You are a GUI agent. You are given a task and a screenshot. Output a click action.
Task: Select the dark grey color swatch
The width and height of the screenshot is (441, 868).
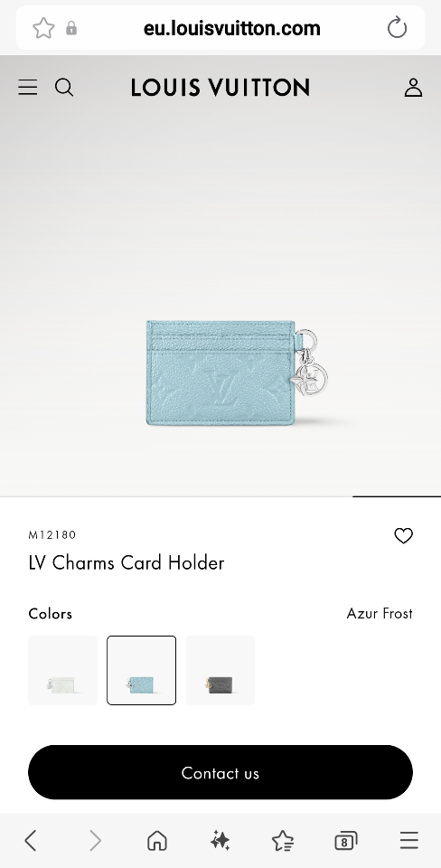220,670
